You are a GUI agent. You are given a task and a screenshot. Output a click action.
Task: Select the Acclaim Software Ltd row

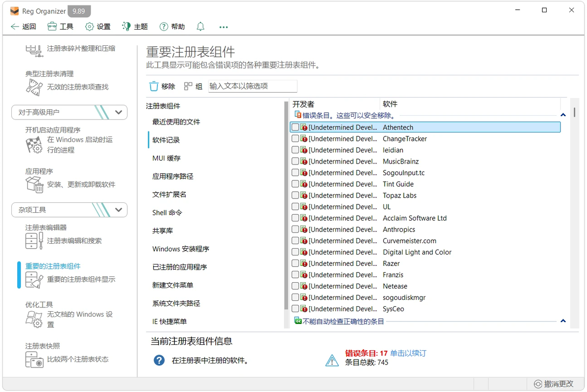click(x=425, y=218)
